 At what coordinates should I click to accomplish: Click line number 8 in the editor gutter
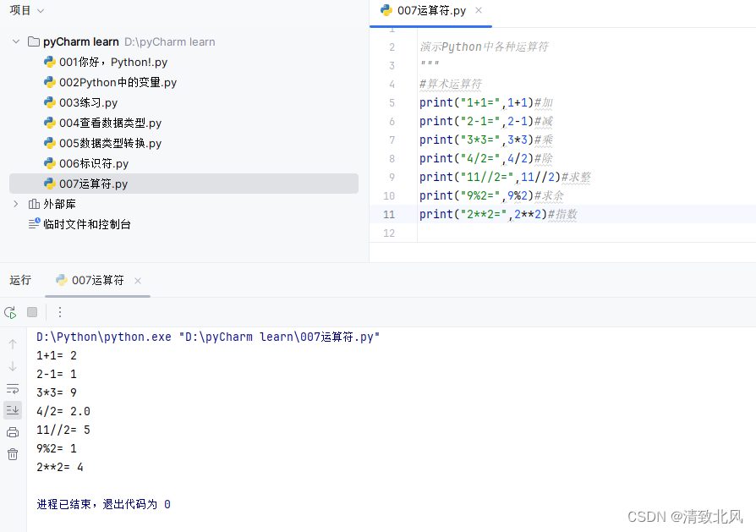(x=392, y=158)
